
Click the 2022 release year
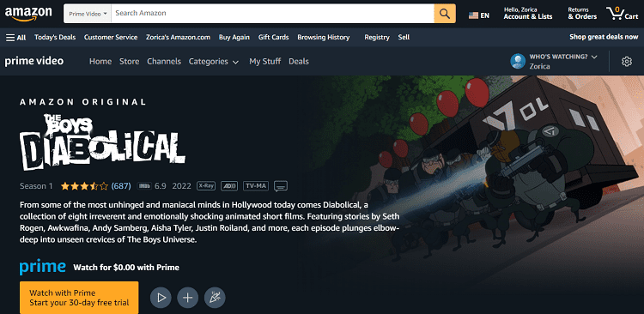point(181,186)
